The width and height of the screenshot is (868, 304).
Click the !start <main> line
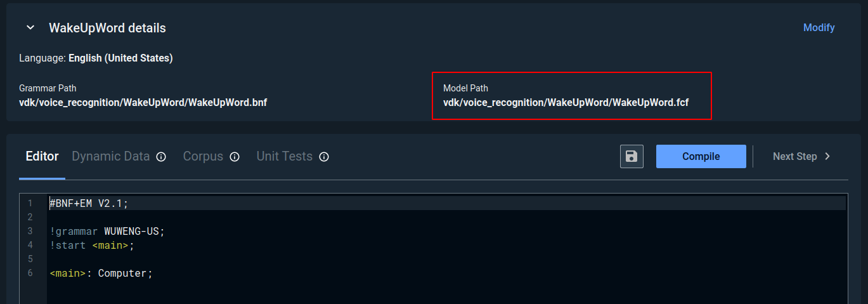click(x=92, y=245)
